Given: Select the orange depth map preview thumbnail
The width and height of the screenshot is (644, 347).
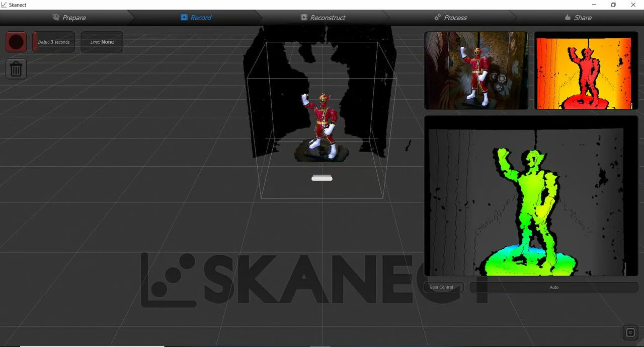Looking at the screenshot, I should click(x=586, y=71).
